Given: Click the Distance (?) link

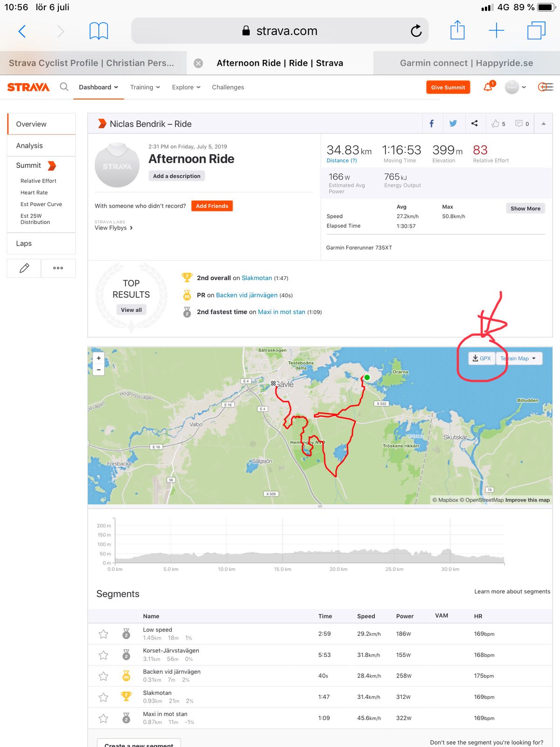Looking at the screenshot, I should 342,161.
